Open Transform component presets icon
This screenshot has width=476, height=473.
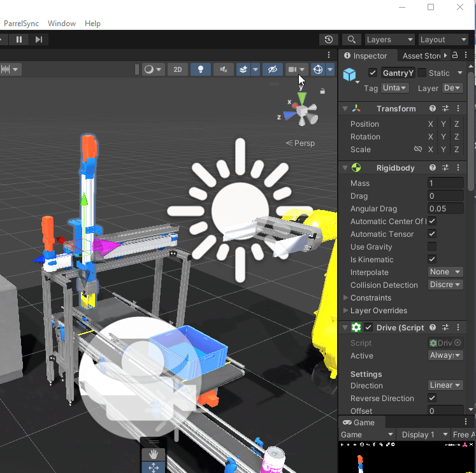click(446, 109)
